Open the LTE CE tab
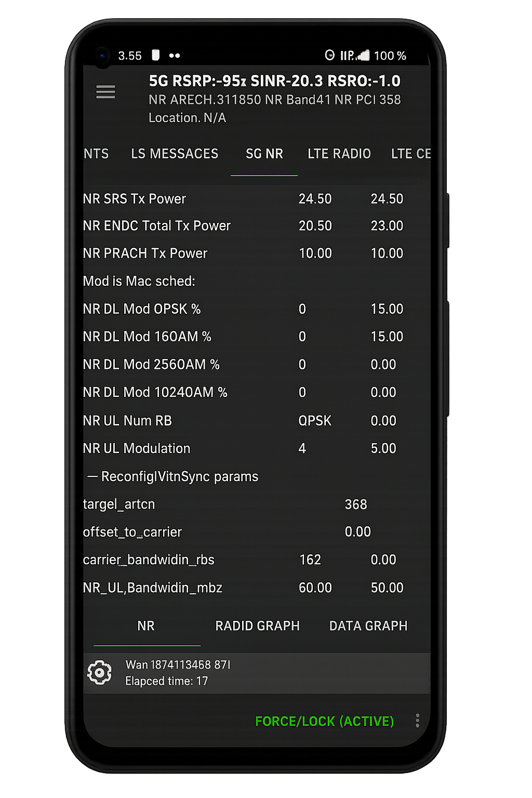 (x=410, y=154)
